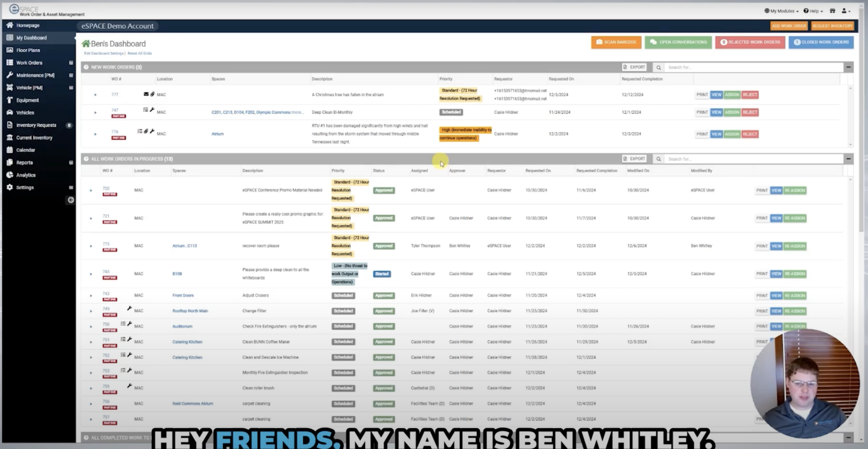Expand the Work Orders sidebar submenu
This screenshot has height=449, width=868.
71,63
